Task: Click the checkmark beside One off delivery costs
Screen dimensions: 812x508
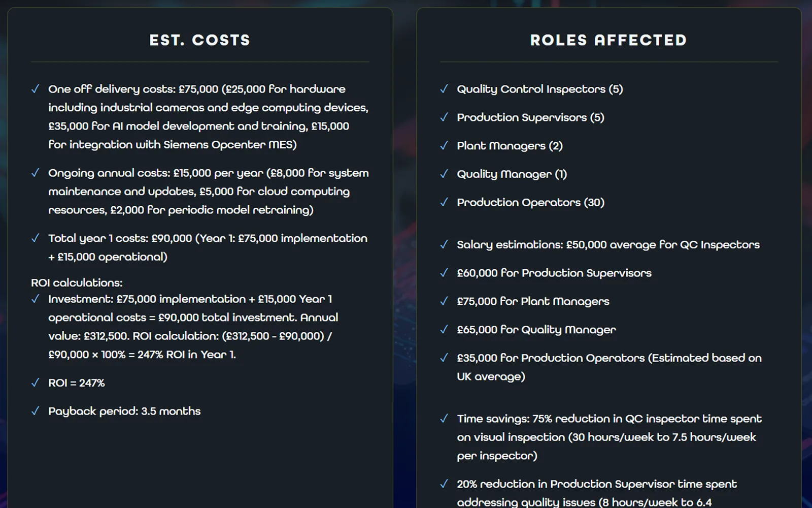Action: pos(35,89)
